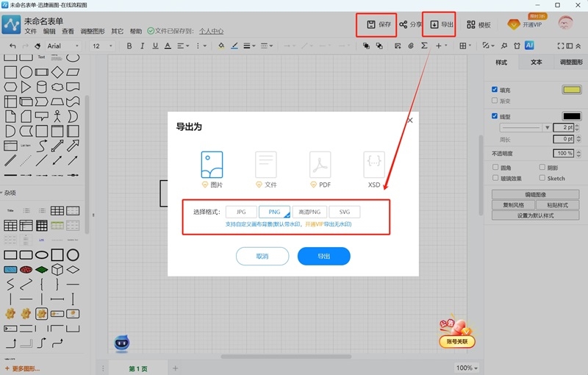Click the fill color bucket icon
588x375 pixels.
[221, 46]
